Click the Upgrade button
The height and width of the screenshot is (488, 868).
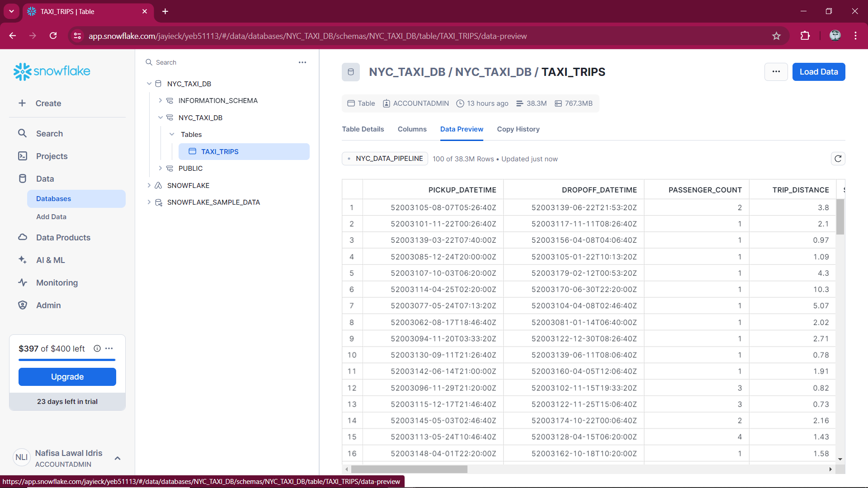click(x=67, y=377)
